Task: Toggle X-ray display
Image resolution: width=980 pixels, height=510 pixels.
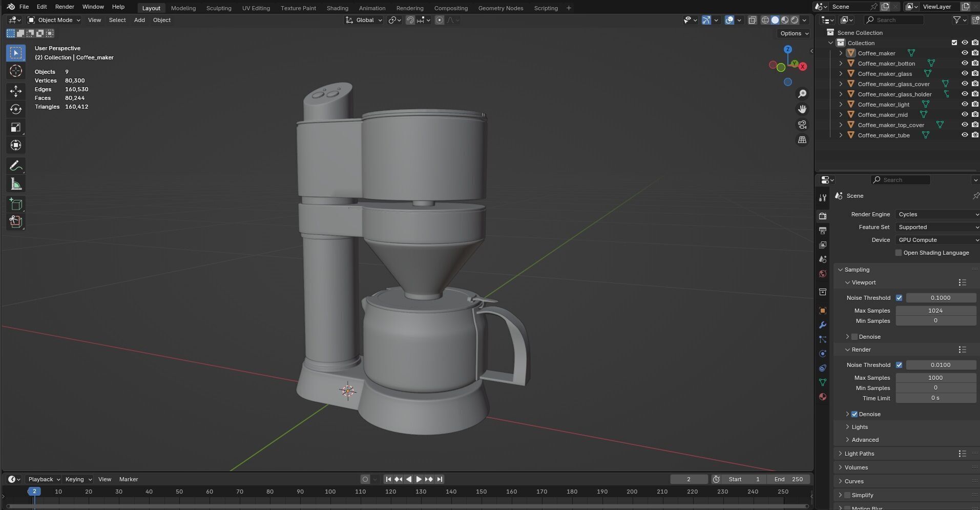Action: pyautogui.click(x=752, y=20)
